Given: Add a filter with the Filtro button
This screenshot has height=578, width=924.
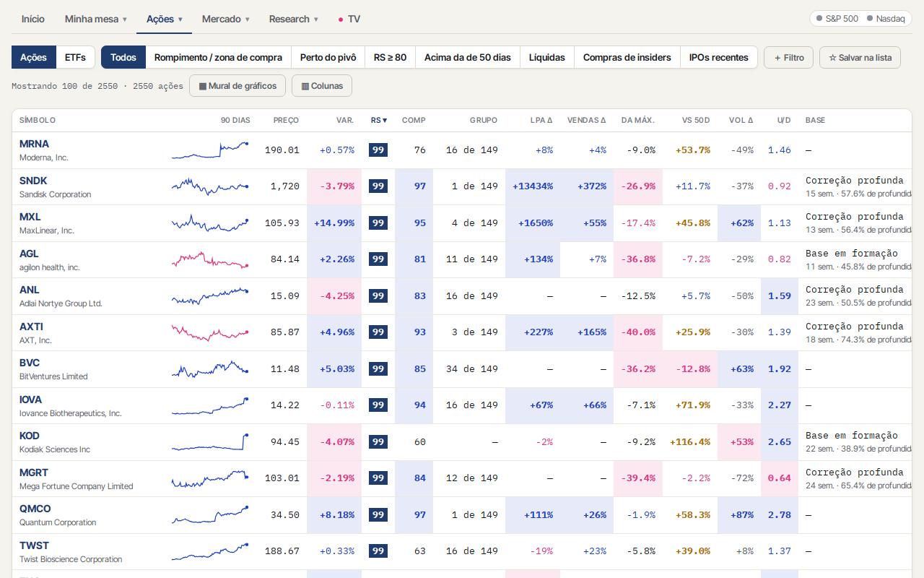Looking at the screenshot, I should [788, 58].
